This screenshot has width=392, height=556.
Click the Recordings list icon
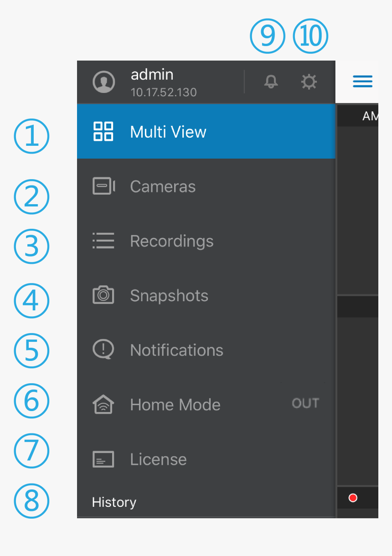point(103,241)
